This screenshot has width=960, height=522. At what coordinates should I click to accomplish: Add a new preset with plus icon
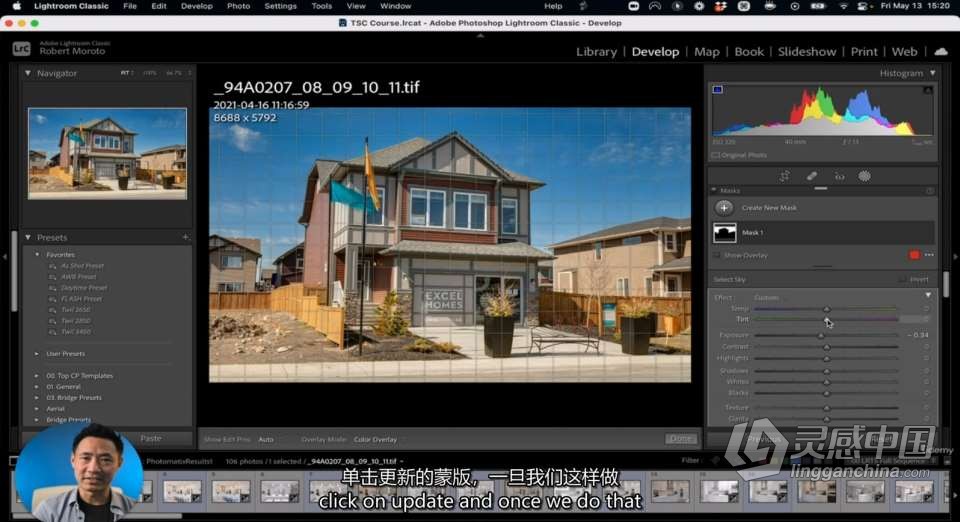pyautogui.click(x=185, y=237)
